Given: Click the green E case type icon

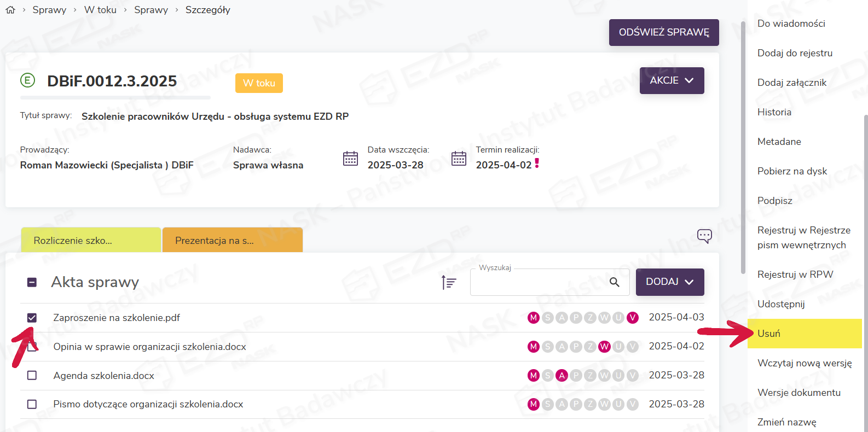Looking at the screenshot, I should 27,80.
